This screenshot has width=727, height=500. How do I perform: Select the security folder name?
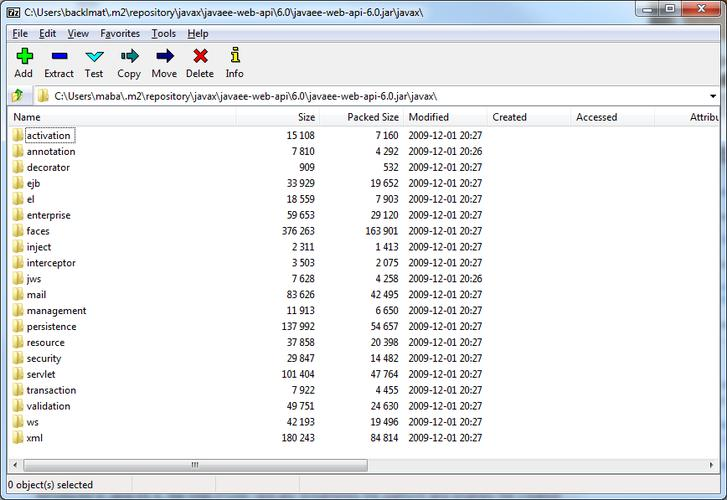[44, 358]
